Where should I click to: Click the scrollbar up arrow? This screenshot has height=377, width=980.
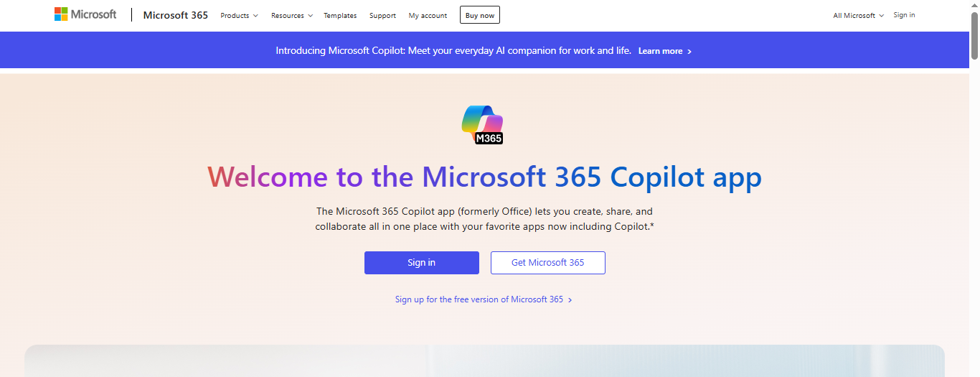pos(974,5)
